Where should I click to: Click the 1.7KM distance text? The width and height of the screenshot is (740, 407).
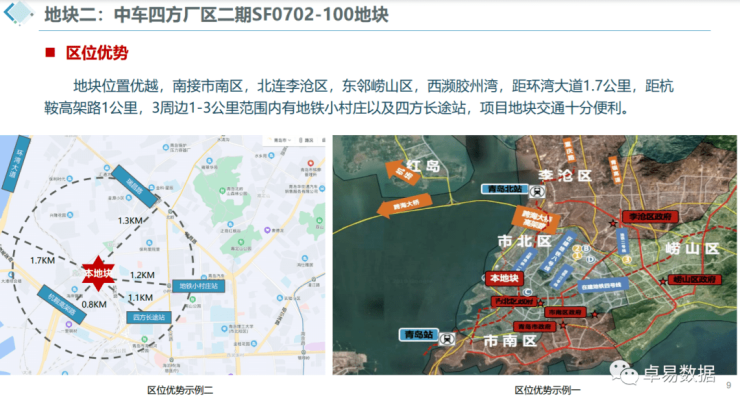coord(42,260)
